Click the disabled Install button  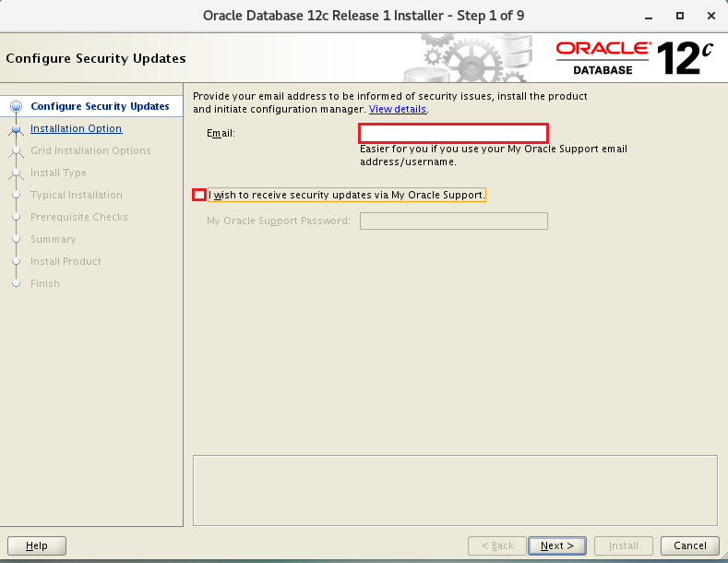tap(624, 545)
